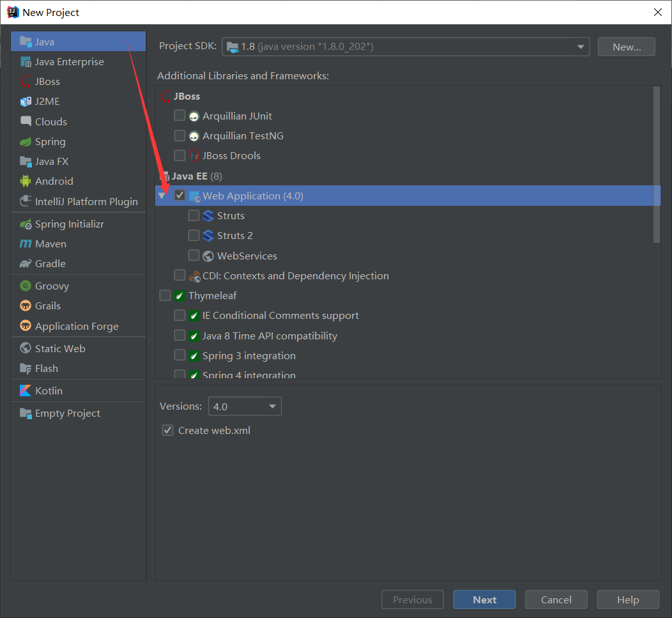Select Spring project type label
Screen dimensions: 672x618
pyautogui.click(x=50, y=141)
